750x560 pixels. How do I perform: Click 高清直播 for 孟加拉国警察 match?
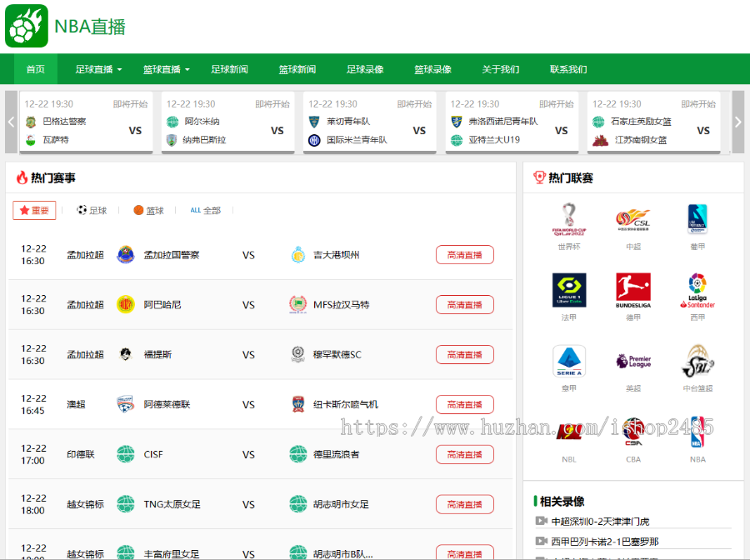(x=464, y=255)
